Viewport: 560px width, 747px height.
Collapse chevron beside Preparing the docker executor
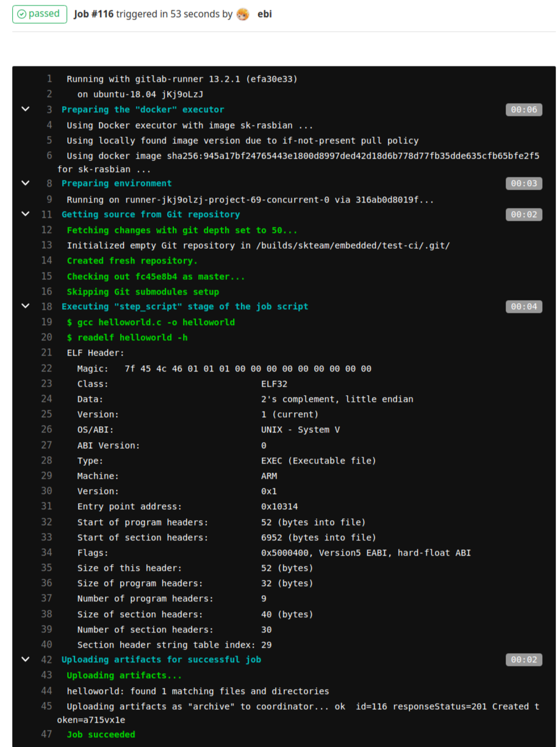[26, 109]
